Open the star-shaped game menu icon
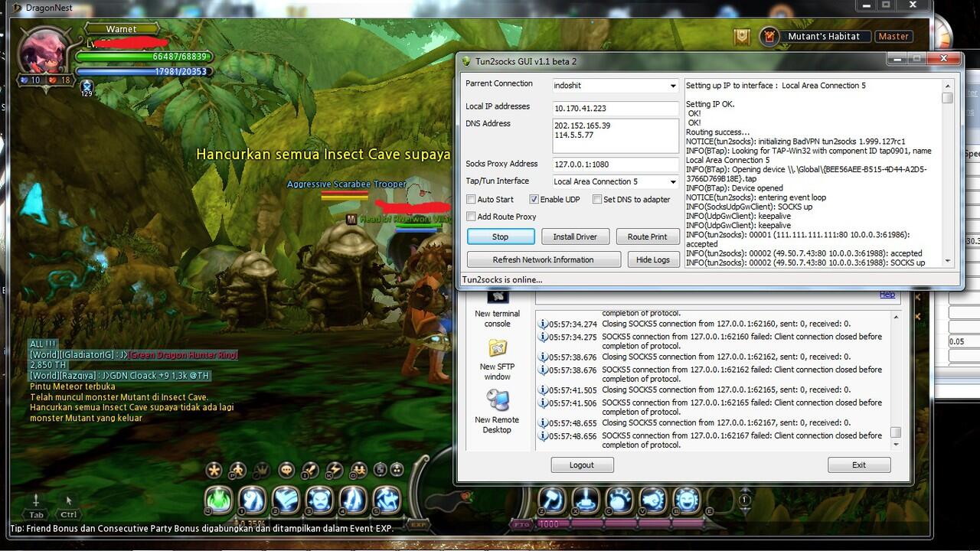The image size is (980, 551). (x=214, y=470)
